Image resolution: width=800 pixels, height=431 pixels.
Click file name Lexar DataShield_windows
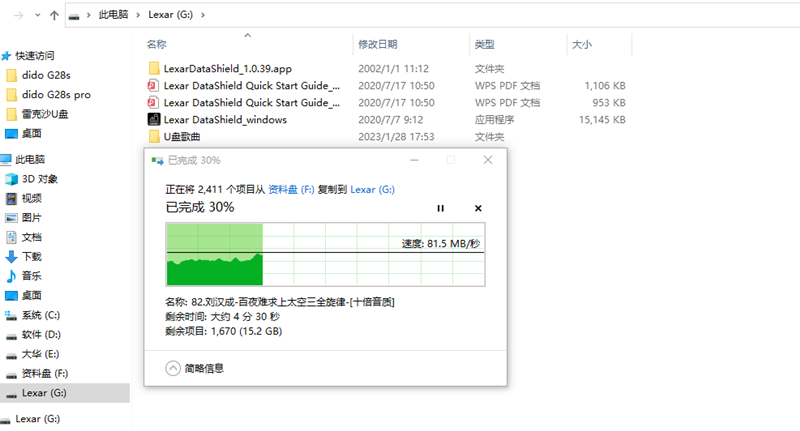(x=225, y=119)
